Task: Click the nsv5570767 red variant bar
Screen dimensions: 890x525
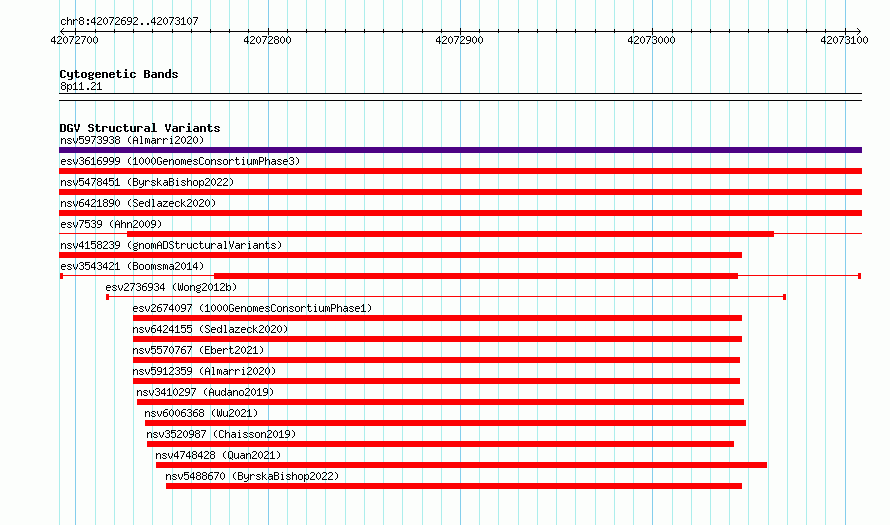Action: 436,360
